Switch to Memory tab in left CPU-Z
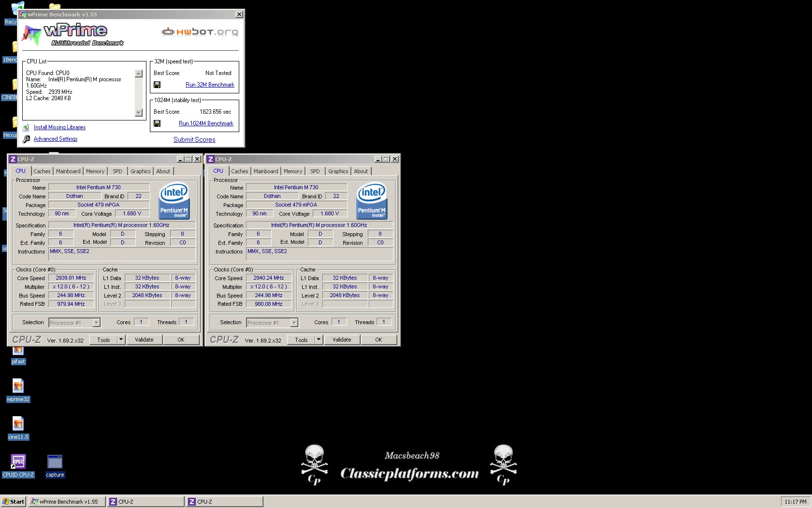 point(95,171)
